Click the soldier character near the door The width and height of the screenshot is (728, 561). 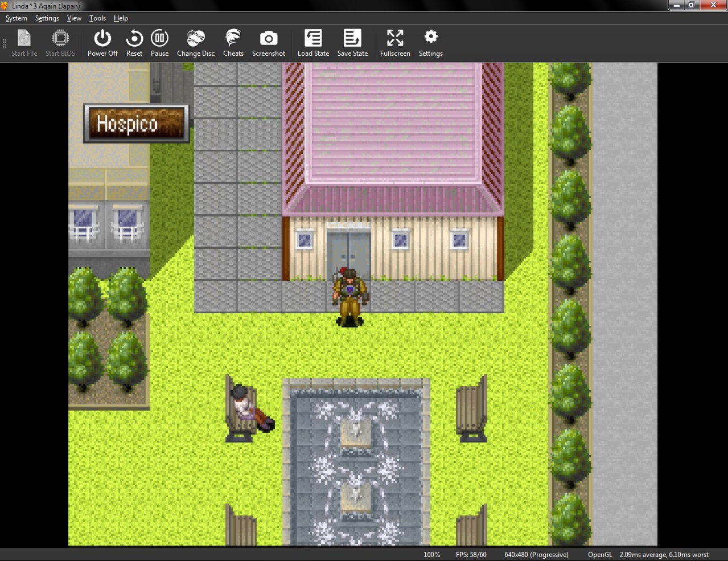pyautogui.click(x=351, y=297)
